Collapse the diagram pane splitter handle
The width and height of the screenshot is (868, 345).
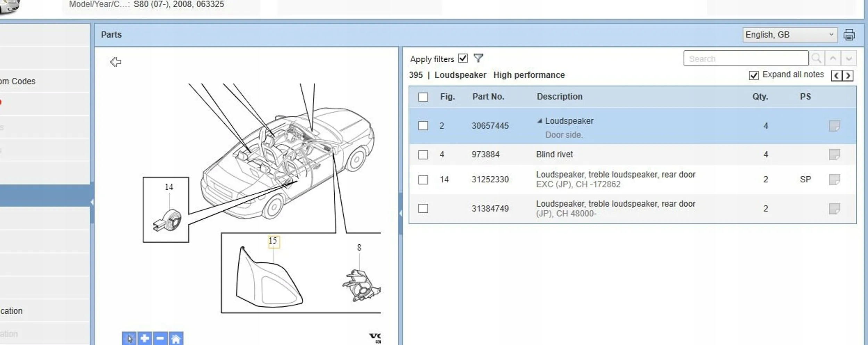(401, 213)
